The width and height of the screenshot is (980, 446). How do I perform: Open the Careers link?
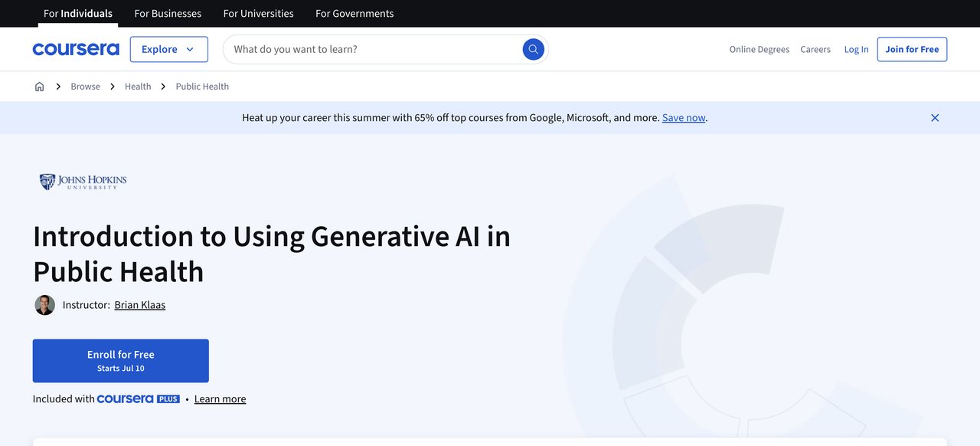pos(815,49)
